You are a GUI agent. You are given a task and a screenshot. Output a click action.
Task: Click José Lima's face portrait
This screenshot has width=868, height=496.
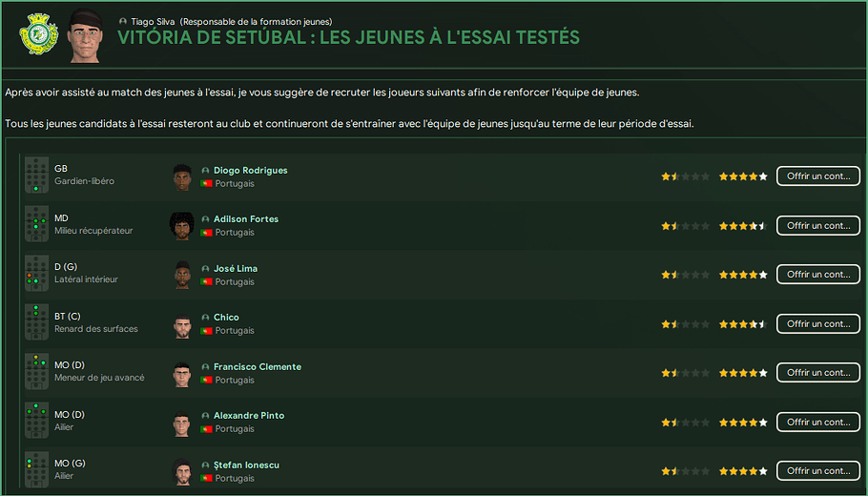point(182,275)
